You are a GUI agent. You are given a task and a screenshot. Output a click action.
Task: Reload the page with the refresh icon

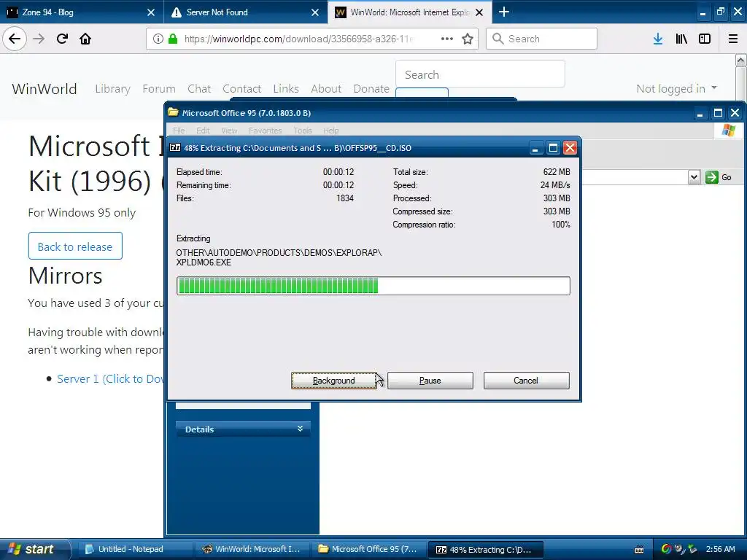click(62, 39)
